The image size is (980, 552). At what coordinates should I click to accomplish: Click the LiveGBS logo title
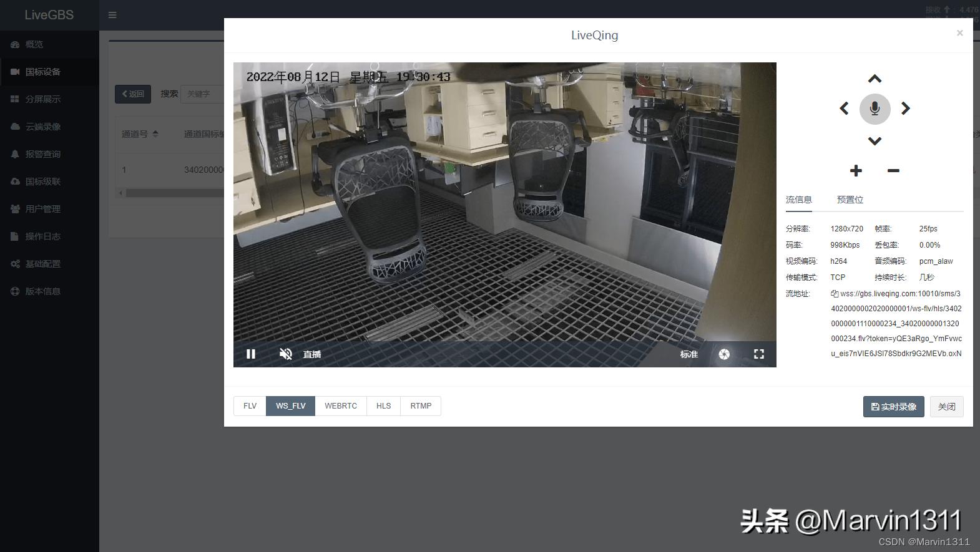(49, 15)
